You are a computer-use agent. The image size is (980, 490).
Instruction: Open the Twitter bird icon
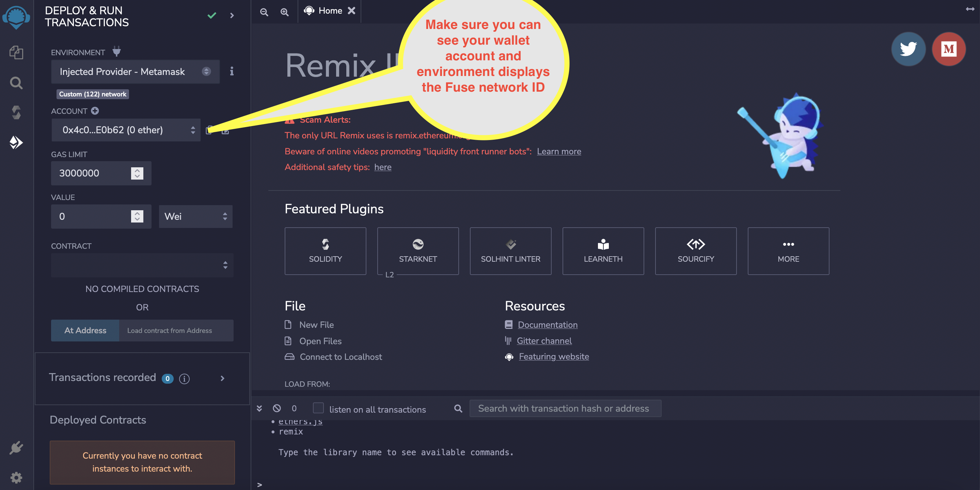908,49
